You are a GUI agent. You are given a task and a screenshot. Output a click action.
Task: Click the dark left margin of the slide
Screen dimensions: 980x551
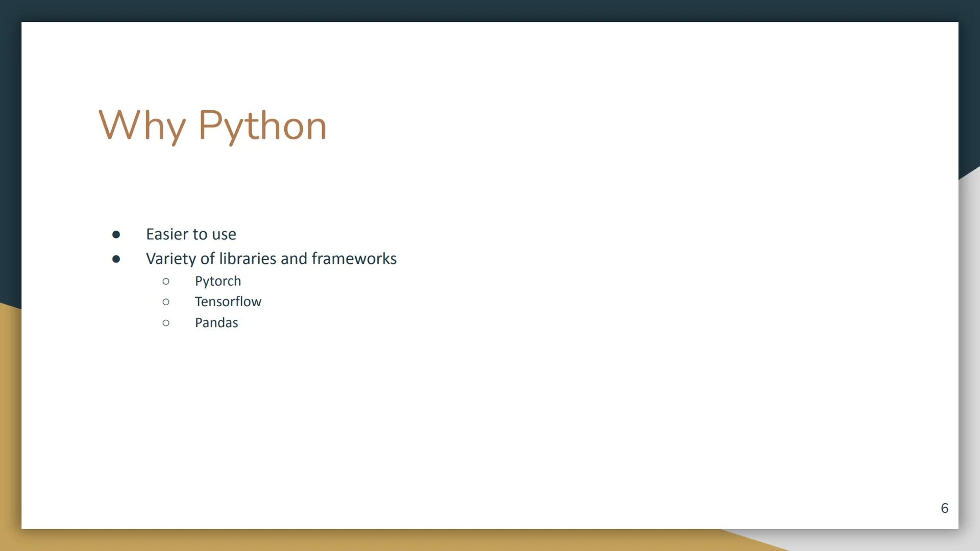coord(10,153)
